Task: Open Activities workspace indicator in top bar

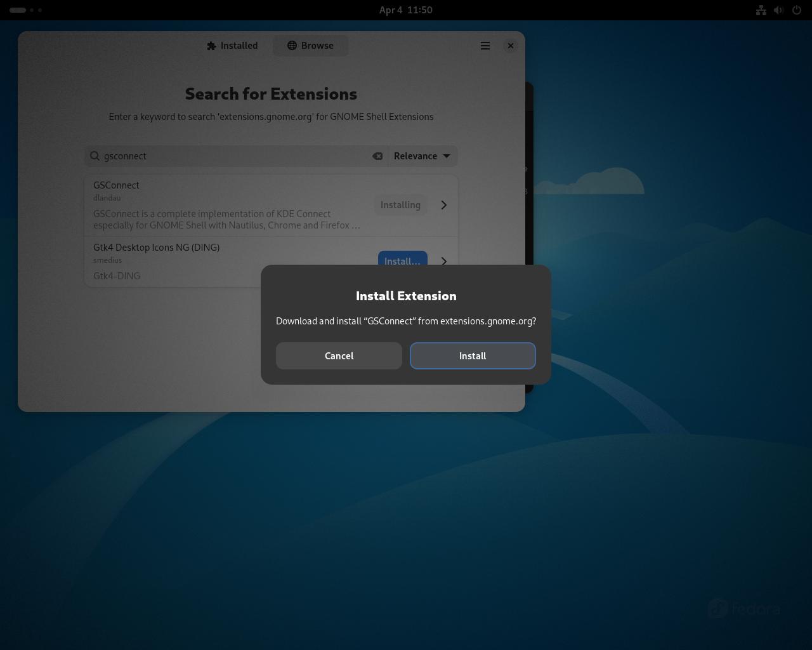Action: pyautogui.click(x=26, y=10)
